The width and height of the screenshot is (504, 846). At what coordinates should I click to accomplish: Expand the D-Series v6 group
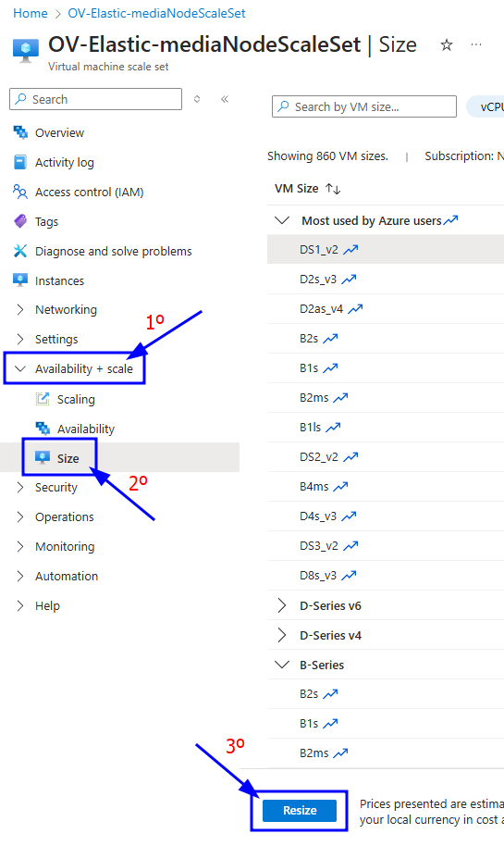point(281,605)
